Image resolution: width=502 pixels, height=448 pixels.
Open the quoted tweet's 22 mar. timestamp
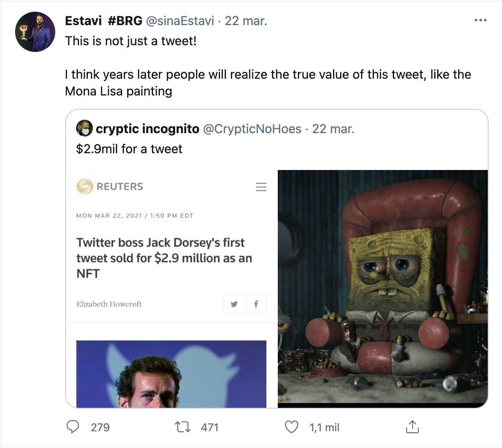[x=333, y=129]
